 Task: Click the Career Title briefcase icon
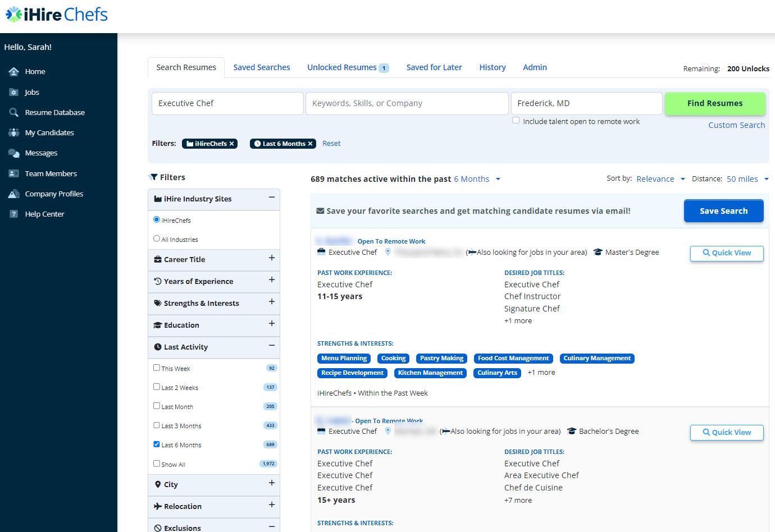pos(158,259)
